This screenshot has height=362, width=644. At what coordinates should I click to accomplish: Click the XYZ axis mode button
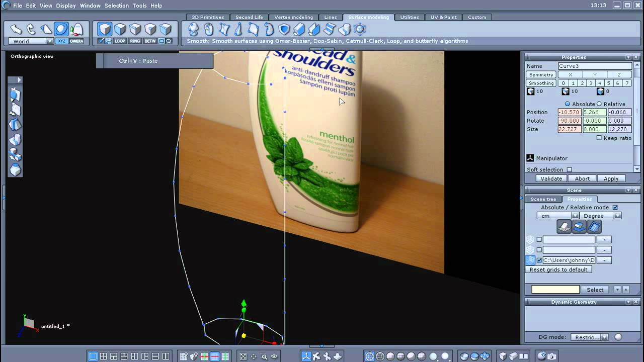coord(61,41)
